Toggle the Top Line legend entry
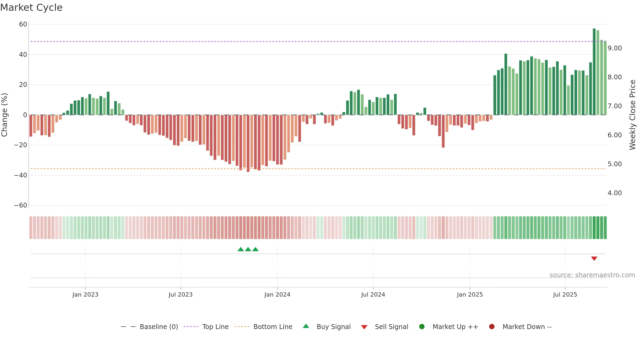This screenshot has height=362, width=644. click(x=206, y=327)
